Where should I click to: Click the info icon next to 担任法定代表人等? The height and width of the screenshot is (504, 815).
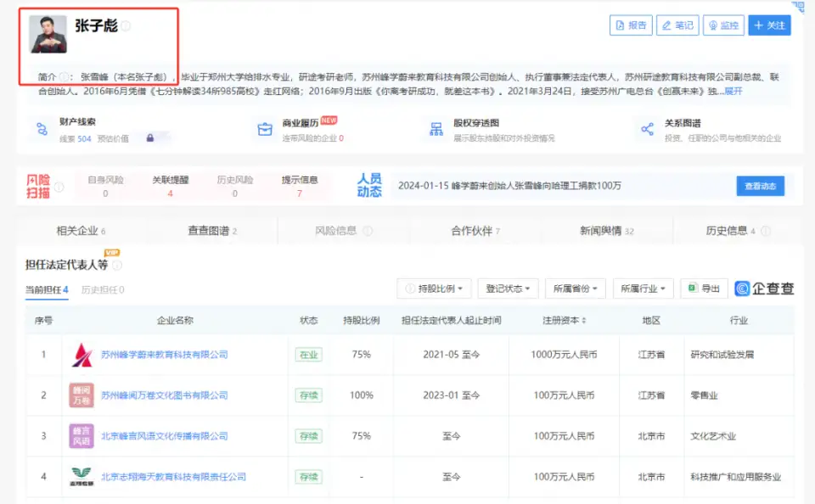(117, 266)
